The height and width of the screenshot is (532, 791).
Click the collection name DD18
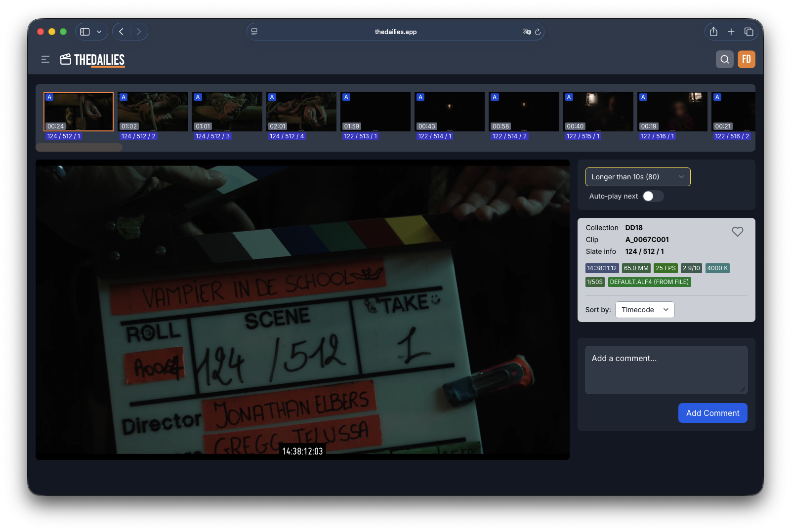click(x=634, y=228)
